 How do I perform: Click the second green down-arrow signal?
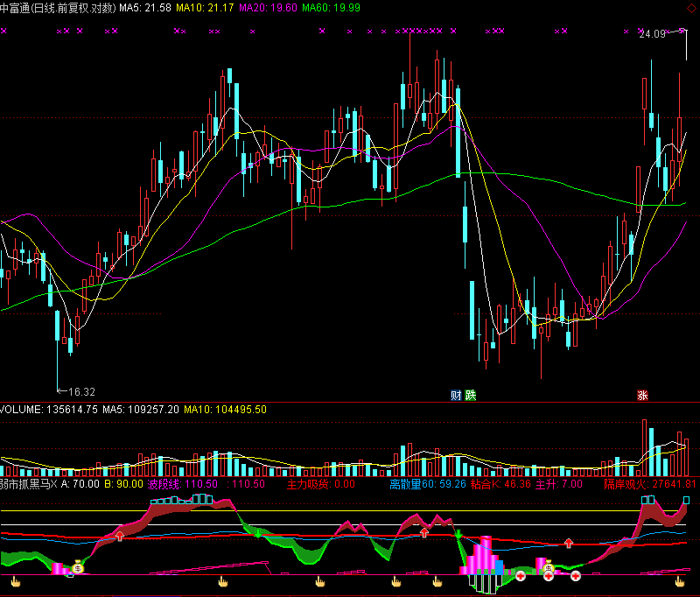pyautogui.click(x=458, y=534)
